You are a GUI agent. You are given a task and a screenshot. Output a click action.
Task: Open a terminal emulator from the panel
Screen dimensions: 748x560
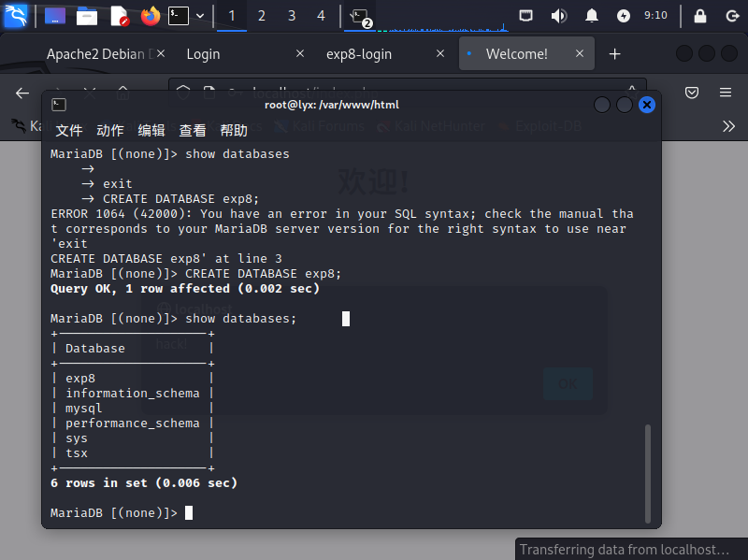tap(179, 16)
